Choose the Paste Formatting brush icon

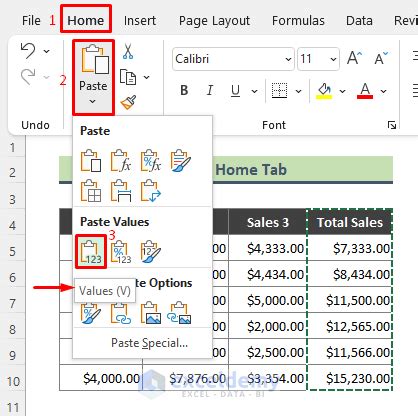(x=91, y=313)
